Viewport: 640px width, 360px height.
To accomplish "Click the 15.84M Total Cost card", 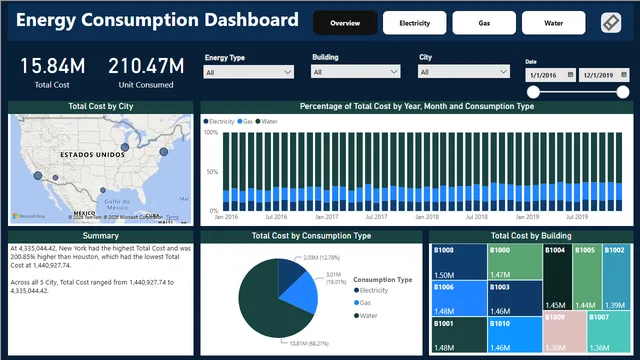I will (52, 72).
